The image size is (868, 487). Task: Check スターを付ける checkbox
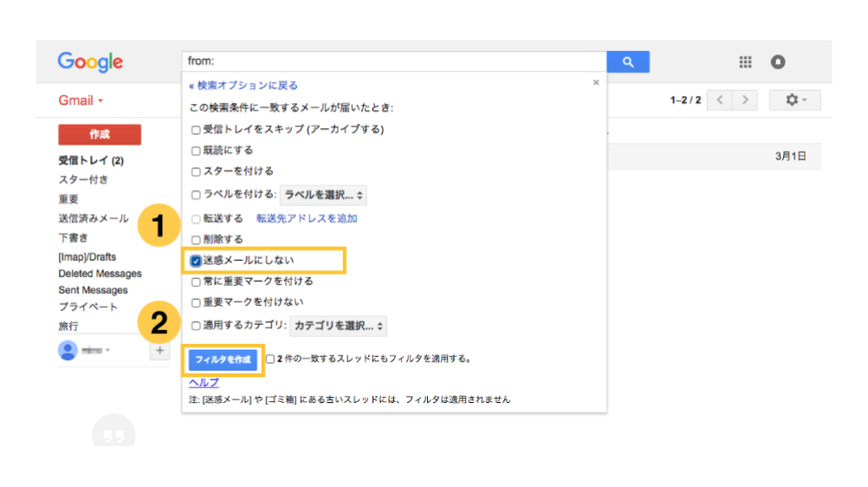pos(196,172)
